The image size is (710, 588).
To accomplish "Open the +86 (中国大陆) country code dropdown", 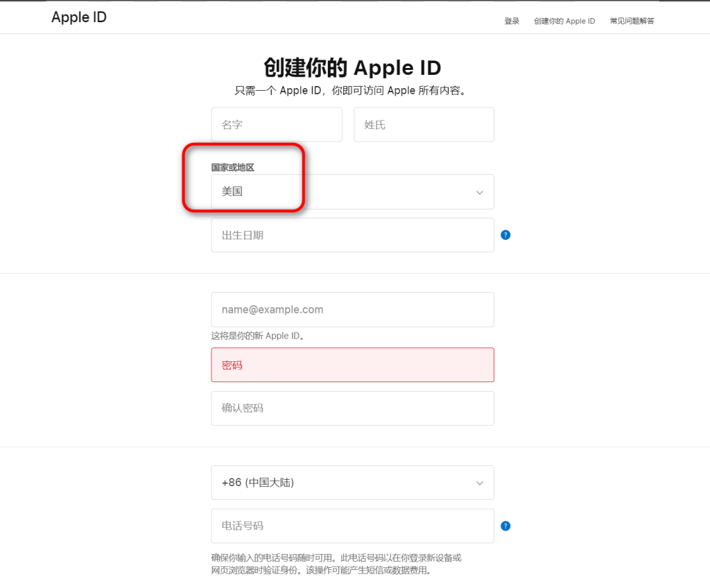I will [352, 483].
